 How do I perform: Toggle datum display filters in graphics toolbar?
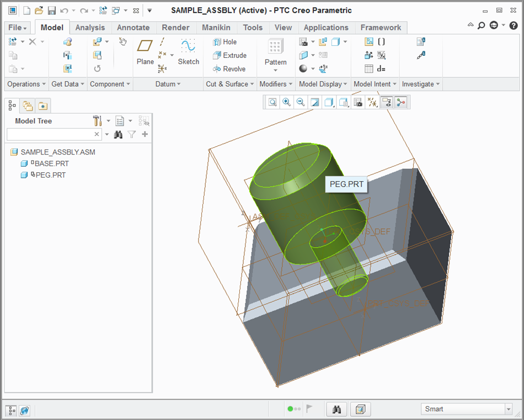coord(372,102)
